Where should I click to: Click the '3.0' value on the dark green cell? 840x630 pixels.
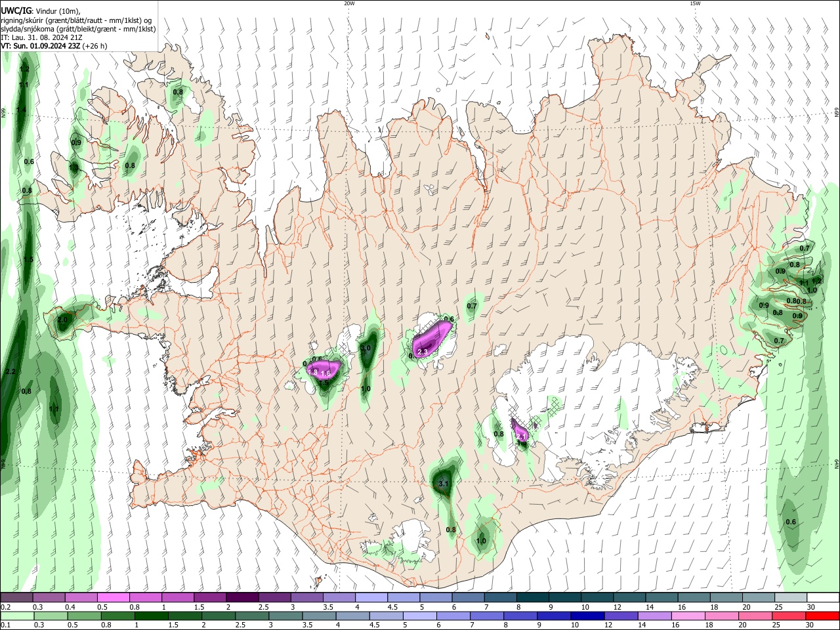pyautogui.click(x=366, y=348)
